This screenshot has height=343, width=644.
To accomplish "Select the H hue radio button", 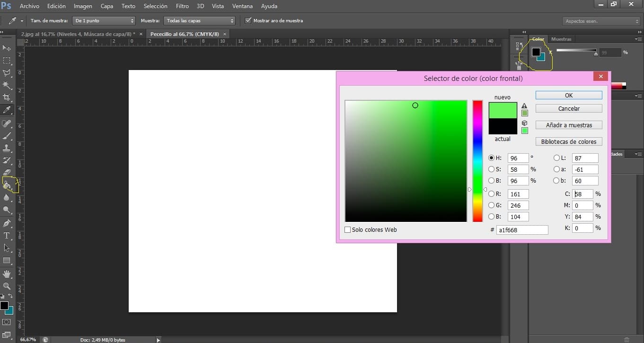I will (x=491, y=158).
